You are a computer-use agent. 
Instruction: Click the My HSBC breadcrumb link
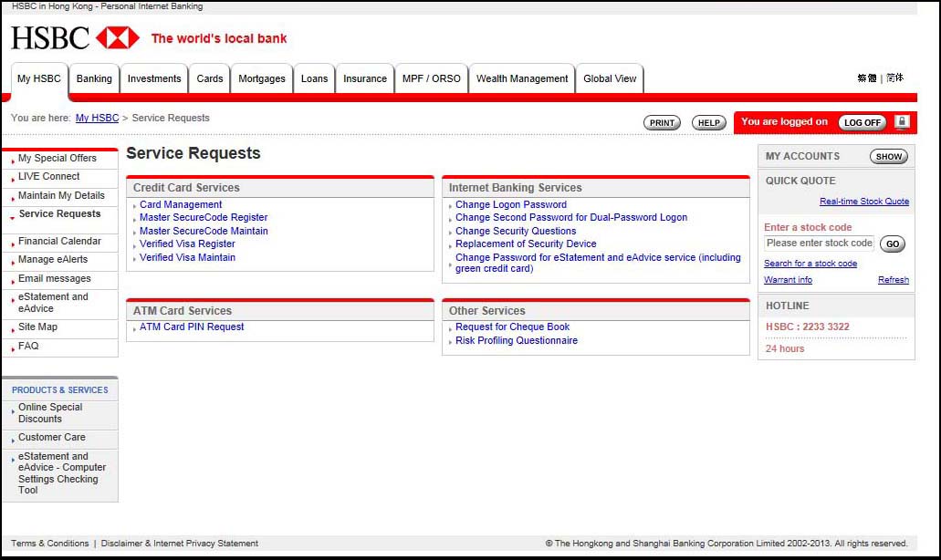coord(98,119)
